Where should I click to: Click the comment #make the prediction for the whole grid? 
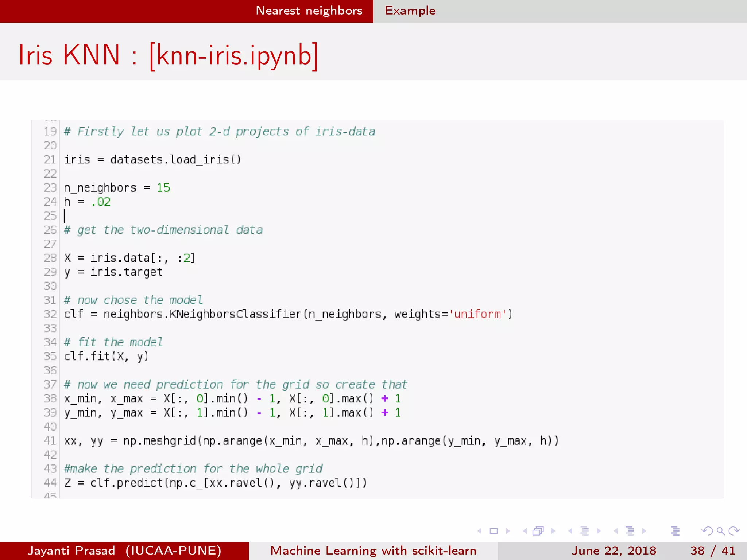click(x=193, y=468)
